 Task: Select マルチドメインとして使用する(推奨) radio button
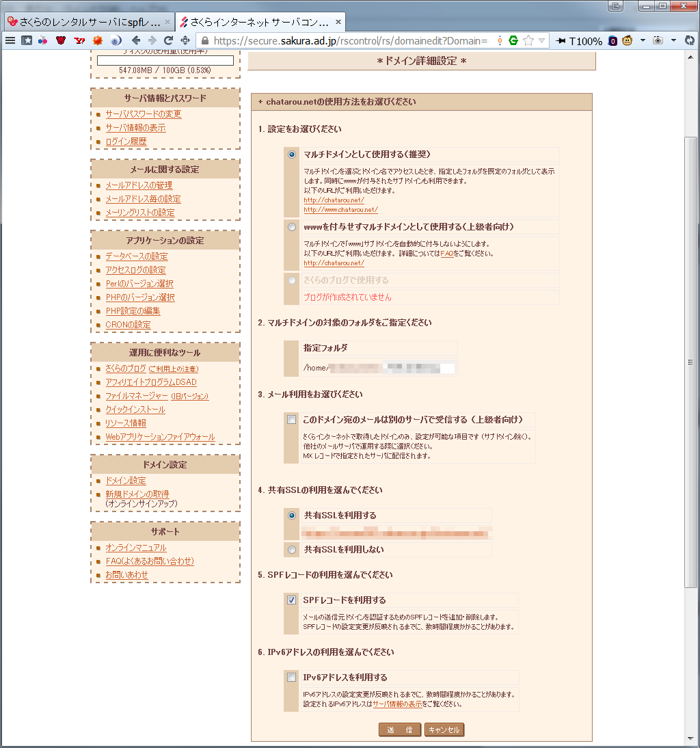coord(292,155)
